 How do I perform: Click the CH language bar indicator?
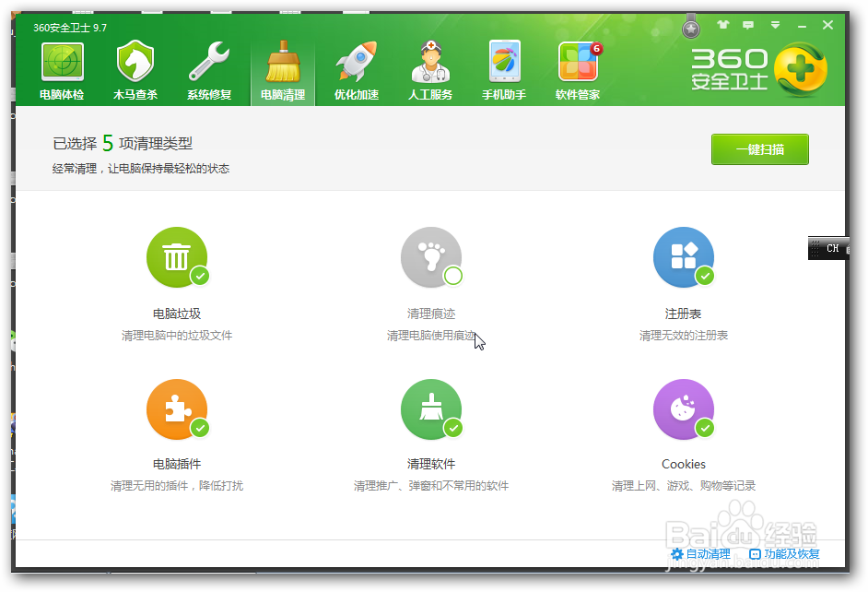point(832,249)
